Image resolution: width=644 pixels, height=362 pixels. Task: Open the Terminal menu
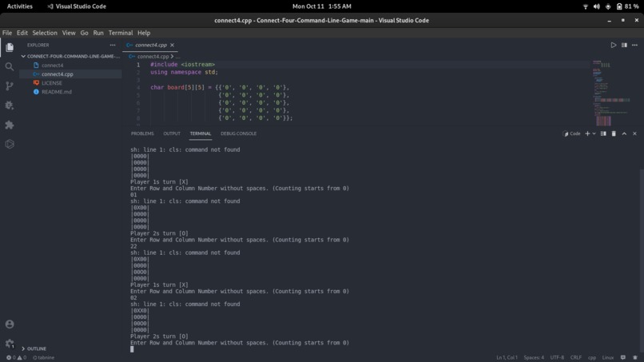[x=121, y=33]
